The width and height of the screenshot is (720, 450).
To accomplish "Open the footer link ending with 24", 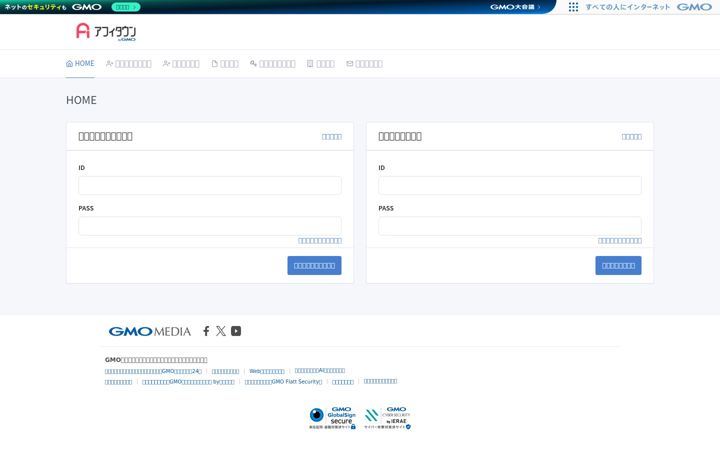I will click(153, 371).
